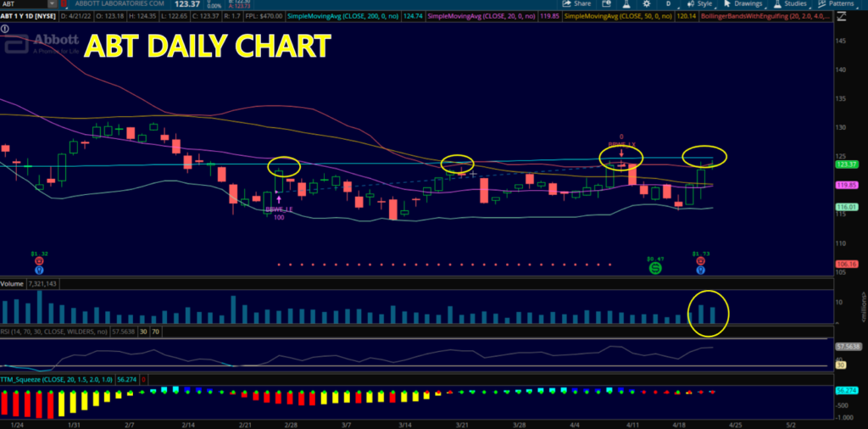Viewport: 868px width, 429px height.
Task: Select the SimpleMovingAvg 20 study label
Action: 482,17
